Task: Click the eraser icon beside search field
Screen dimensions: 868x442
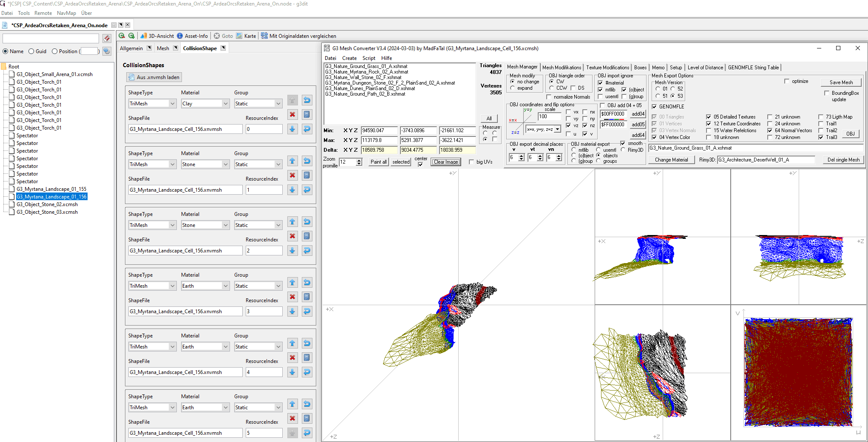Action: pyautogui.click(x=107, y=39)
